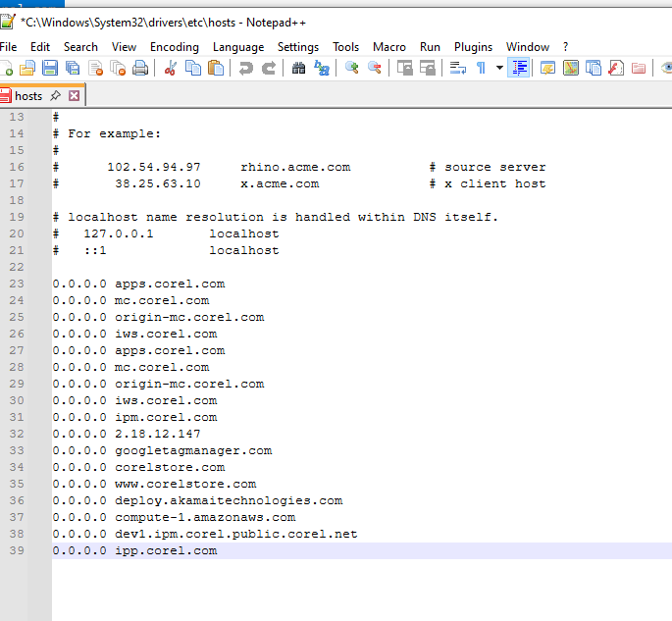Click the Close All documents icon

pos(118,68)
